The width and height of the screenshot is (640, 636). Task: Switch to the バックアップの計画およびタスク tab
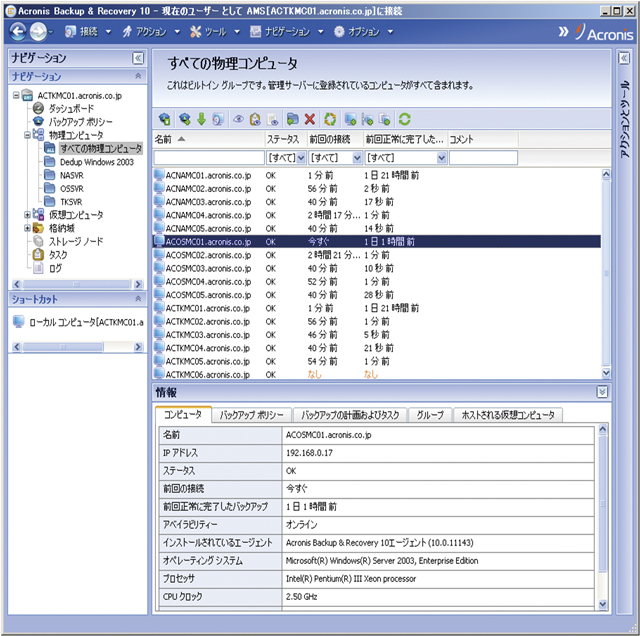(x=350, y=415)
